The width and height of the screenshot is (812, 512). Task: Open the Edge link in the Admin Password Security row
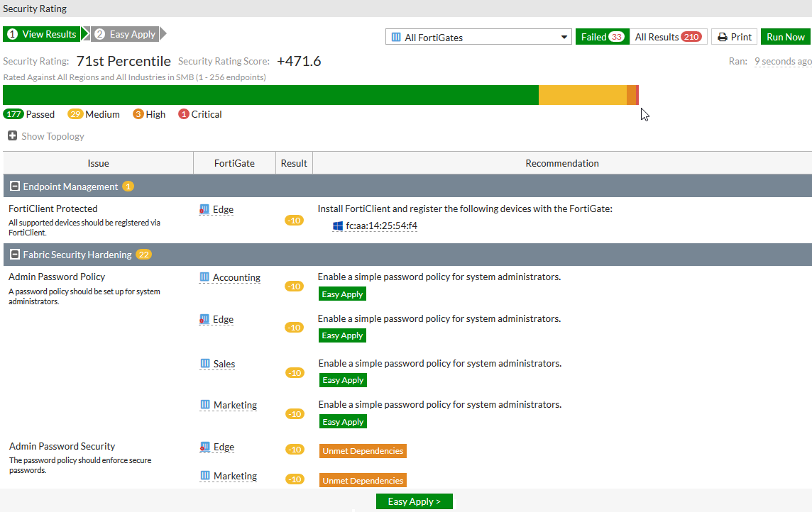224,447
